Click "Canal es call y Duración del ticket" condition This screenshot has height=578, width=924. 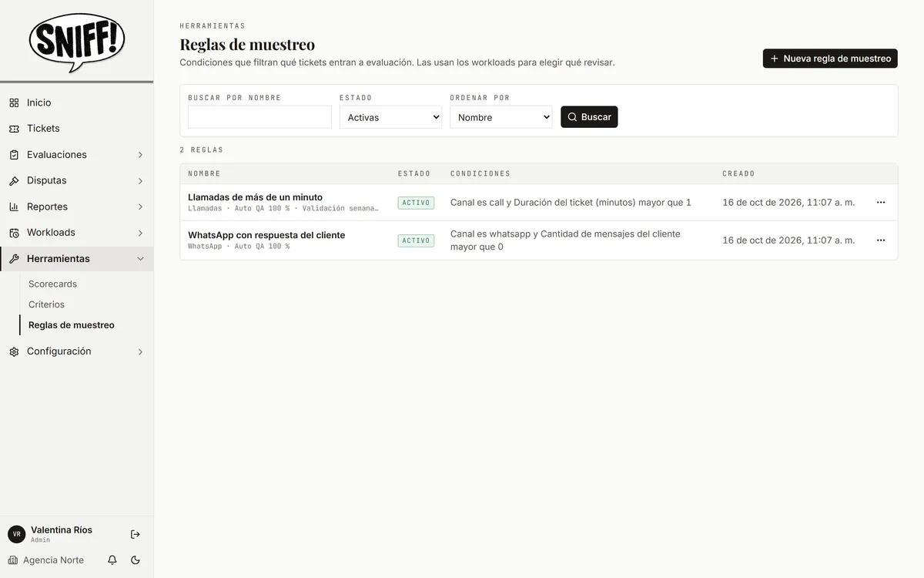pyautogui.click(x=571, y=203)
